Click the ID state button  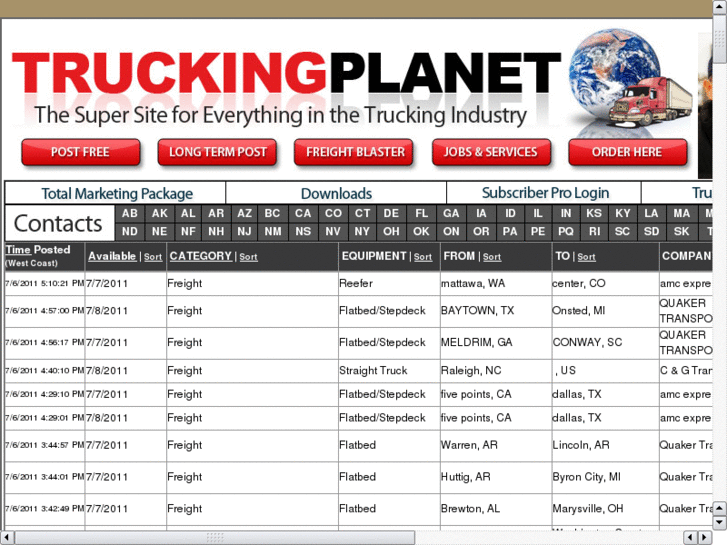coord(510,213)
